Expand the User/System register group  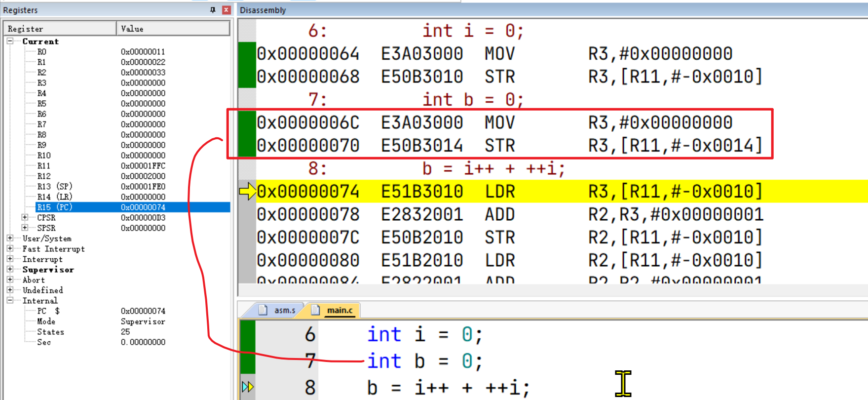point(10,238)
